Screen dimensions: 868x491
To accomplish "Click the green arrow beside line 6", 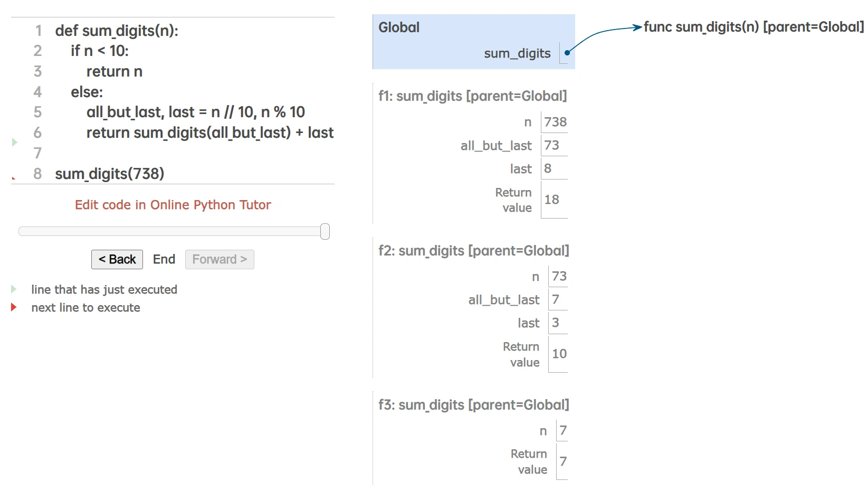I will click(15, 142).
